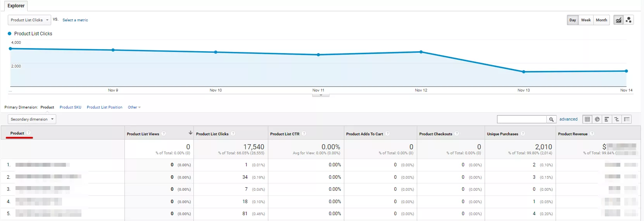This screenshot has height=221, width=644.
Task: Click the chart collapse handle below Nov 11
Action: click(x=321, y=95)
